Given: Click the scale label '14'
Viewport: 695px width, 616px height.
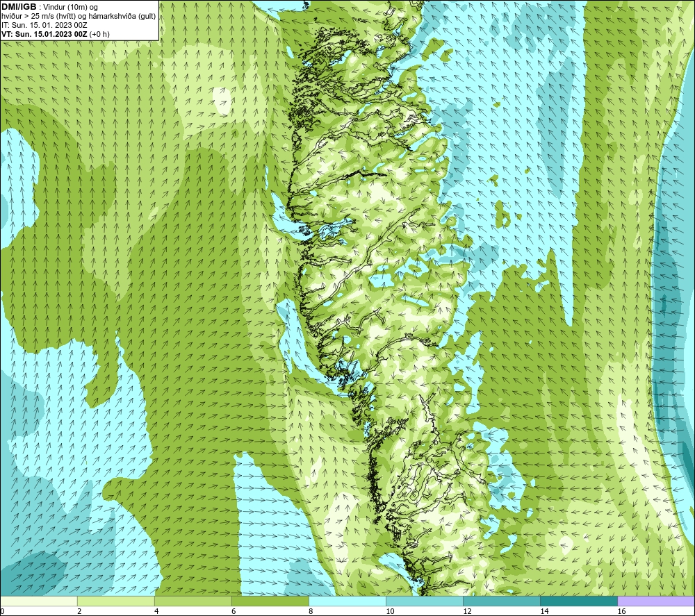Looking at the screenshot, I should (x=544, y=612).
